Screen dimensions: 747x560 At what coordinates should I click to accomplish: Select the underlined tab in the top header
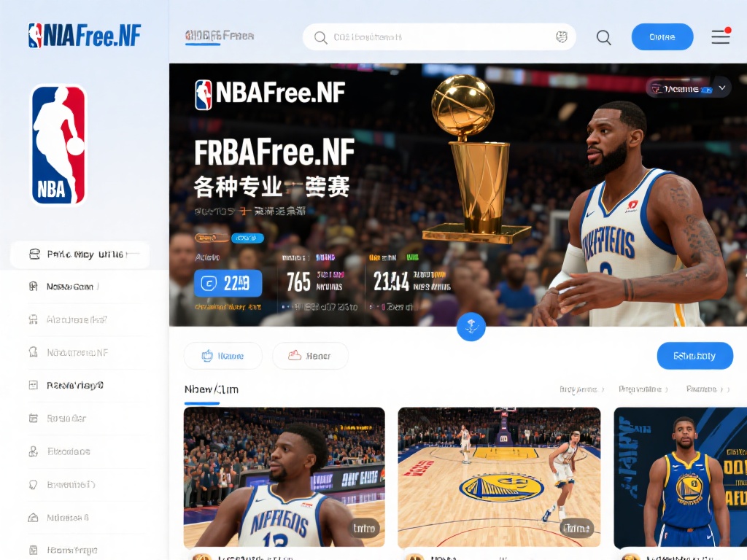219,36
